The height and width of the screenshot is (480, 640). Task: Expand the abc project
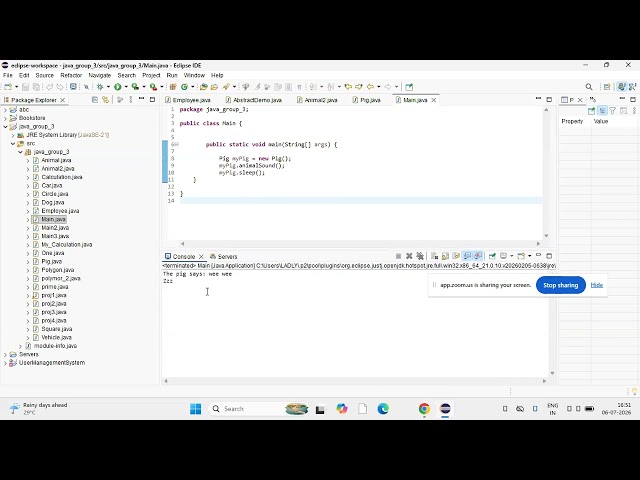point(5,109)
